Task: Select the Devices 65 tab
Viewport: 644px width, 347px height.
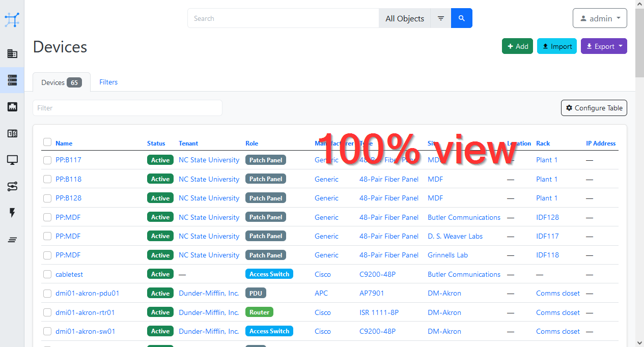Action: pyautogui.click(x=61, y=82)
